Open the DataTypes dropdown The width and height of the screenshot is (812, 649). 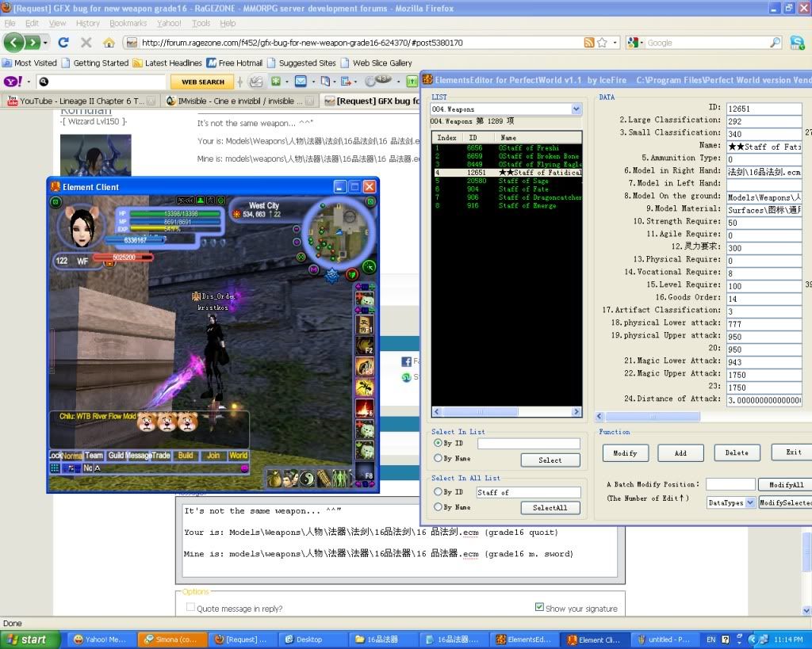pyautogui.click(x=749, y=502)
